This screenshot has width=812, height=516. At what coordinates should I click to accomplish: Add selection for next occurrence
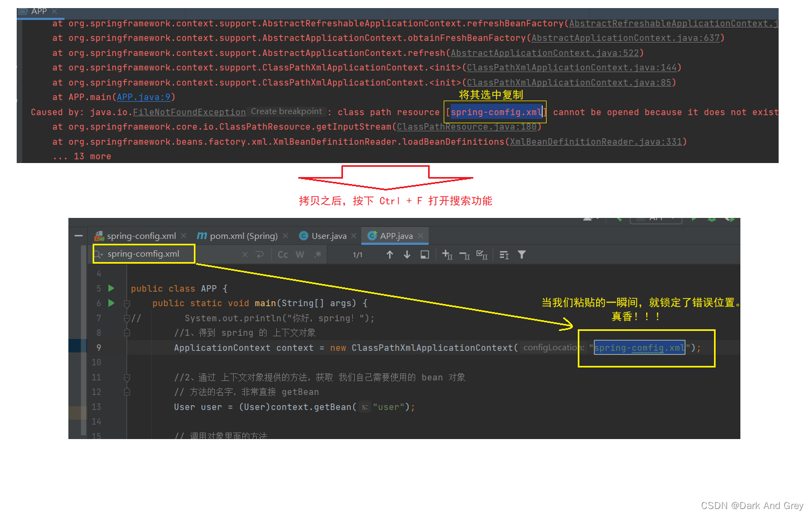[x=447, y=255]
